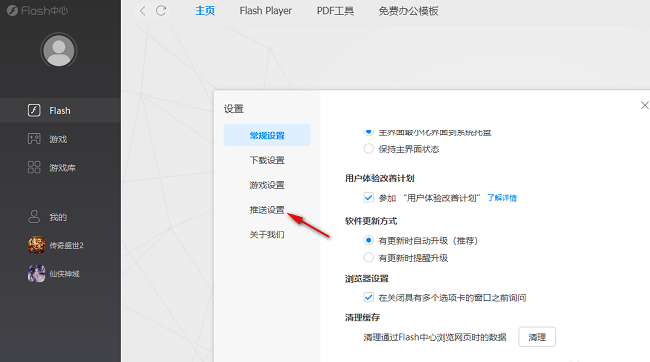The image size is (650, 362).
Task: Click the Flash中心 logo icon
Action: [x=12, y=10]
